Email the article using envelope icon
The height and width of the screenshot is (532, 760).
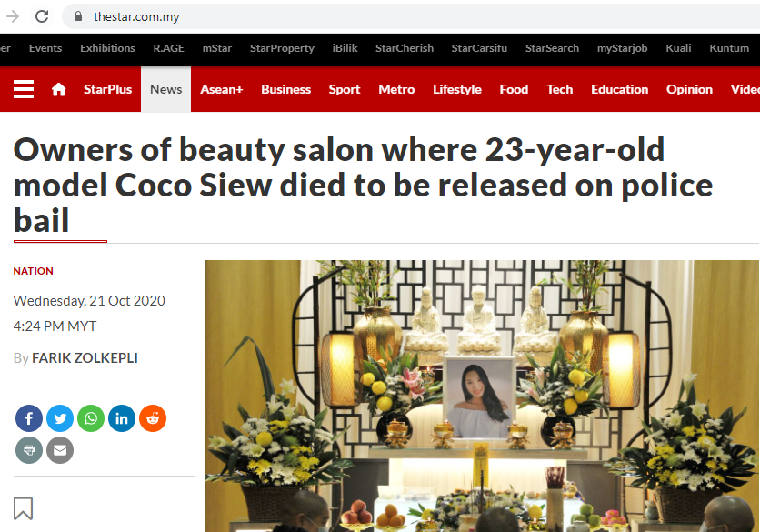click(60, 450)
